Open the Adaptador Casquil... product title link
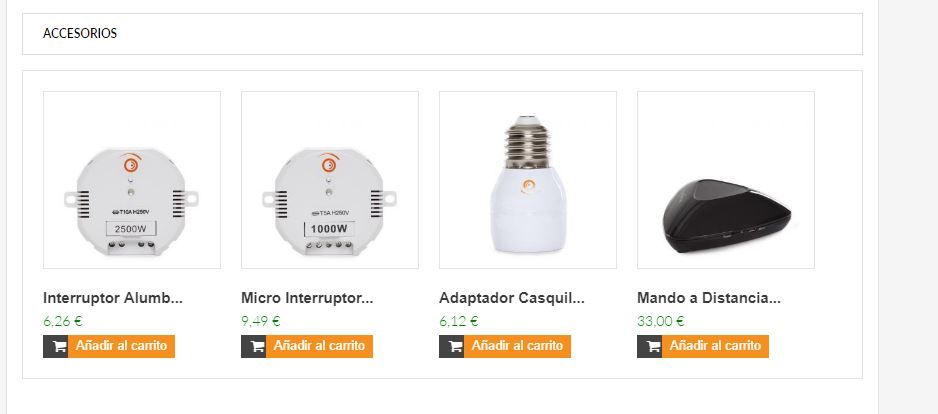Screen dimensions: 938x414 click(x=511, y=298)
